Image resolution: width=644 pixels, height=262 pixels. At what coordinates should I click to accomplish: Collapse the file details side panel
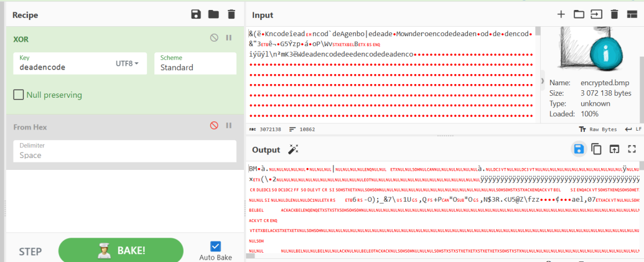coord(543,81)
